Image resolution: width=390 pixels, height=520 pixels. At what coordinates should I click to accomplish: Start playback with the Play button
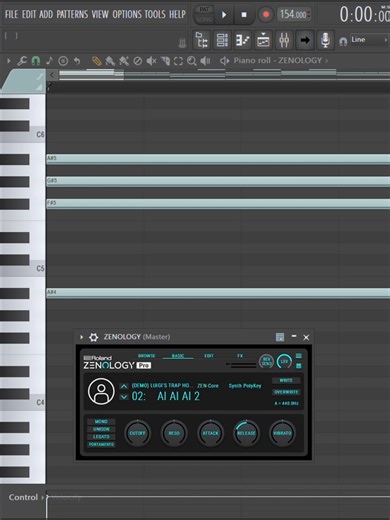point(224,15)
